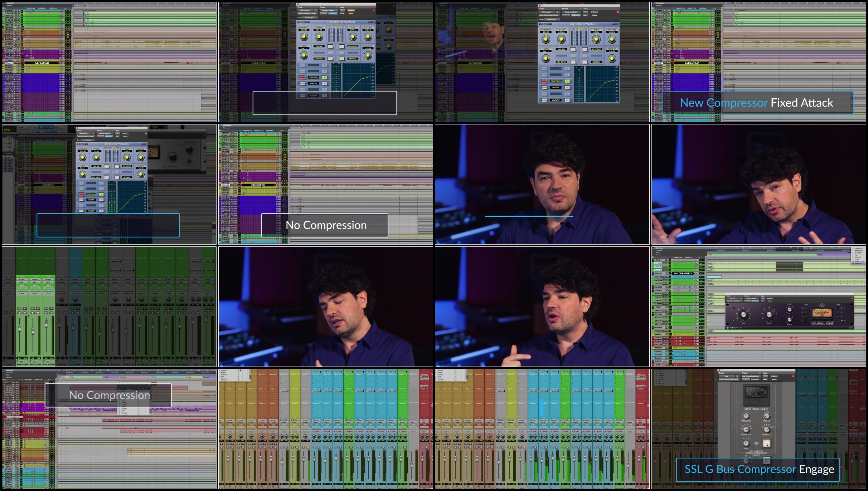Click the UA diamond logo on SSL compressor

tap(756, 443)
